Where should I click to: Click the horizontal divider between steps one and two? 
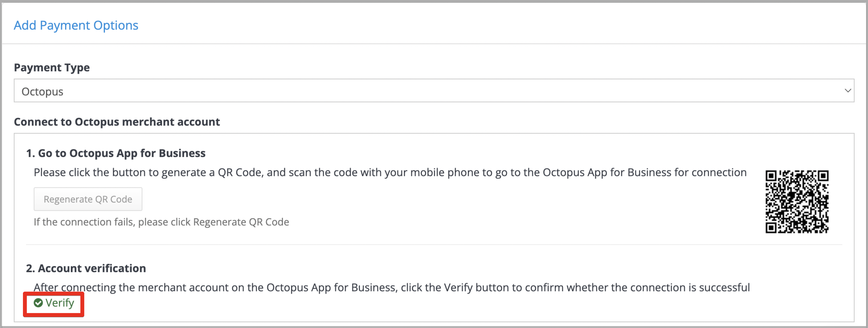434,244
